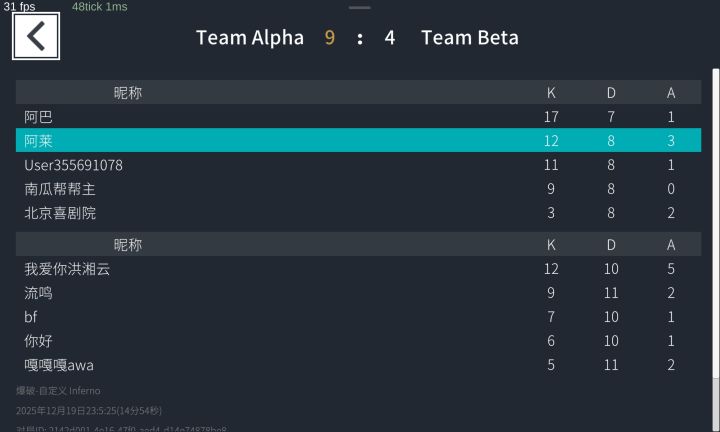Select player row 我爱你洪湘云

358,269
